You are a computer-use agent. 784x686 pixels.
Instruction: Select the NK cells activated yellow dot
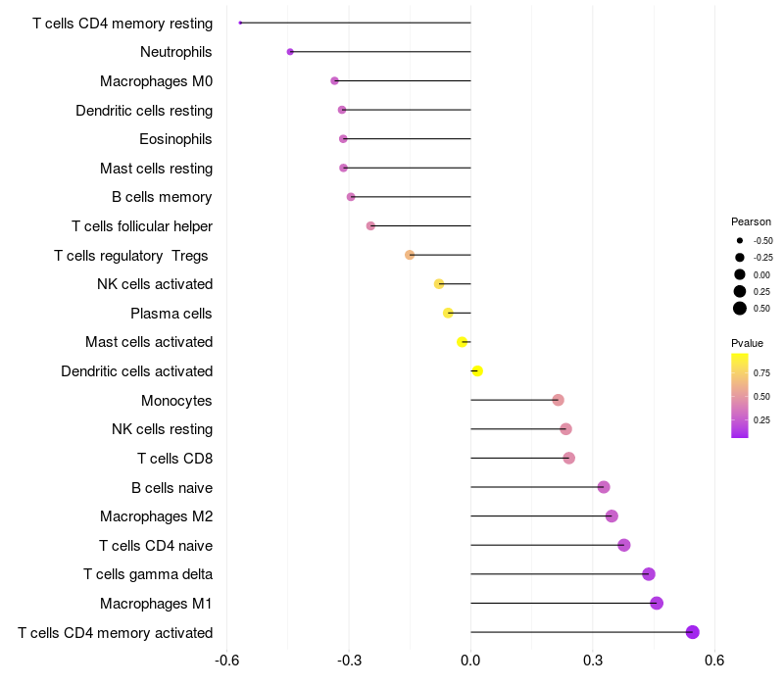pyautogui.click(x=439, y=284)
